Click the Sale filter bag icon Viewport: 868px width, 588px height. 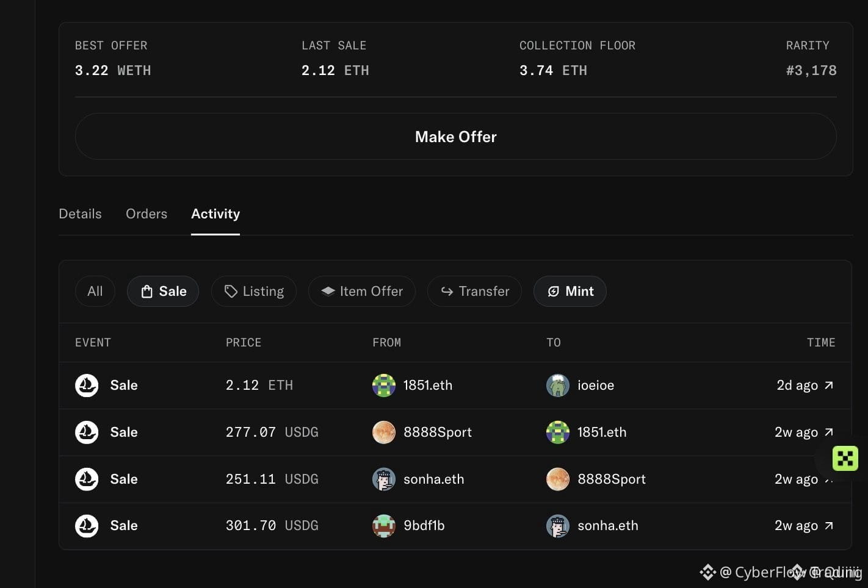tap(146, 292)
